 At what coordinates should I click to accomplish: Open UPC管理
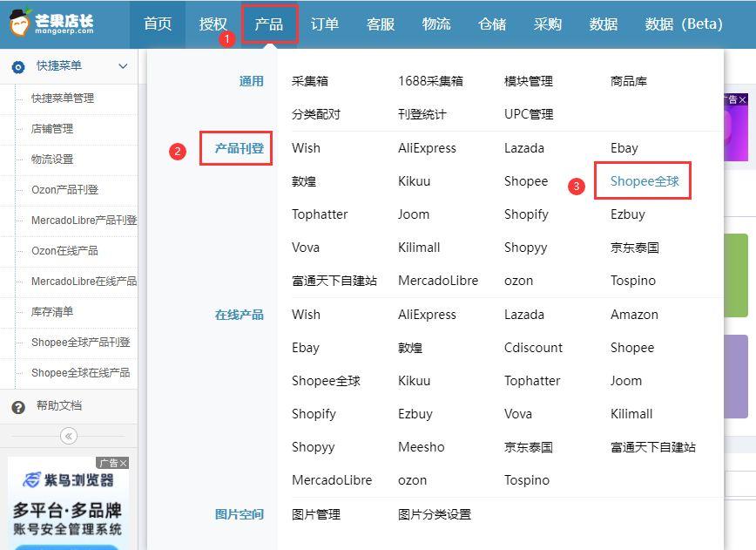529,114
